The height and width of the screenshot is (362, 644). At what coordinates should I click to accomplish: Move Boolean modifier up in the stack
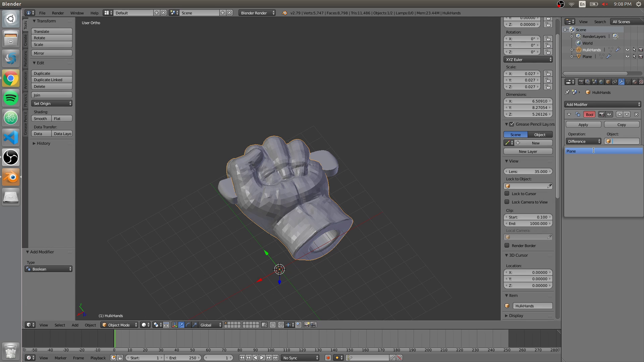[x=620, y=114]
